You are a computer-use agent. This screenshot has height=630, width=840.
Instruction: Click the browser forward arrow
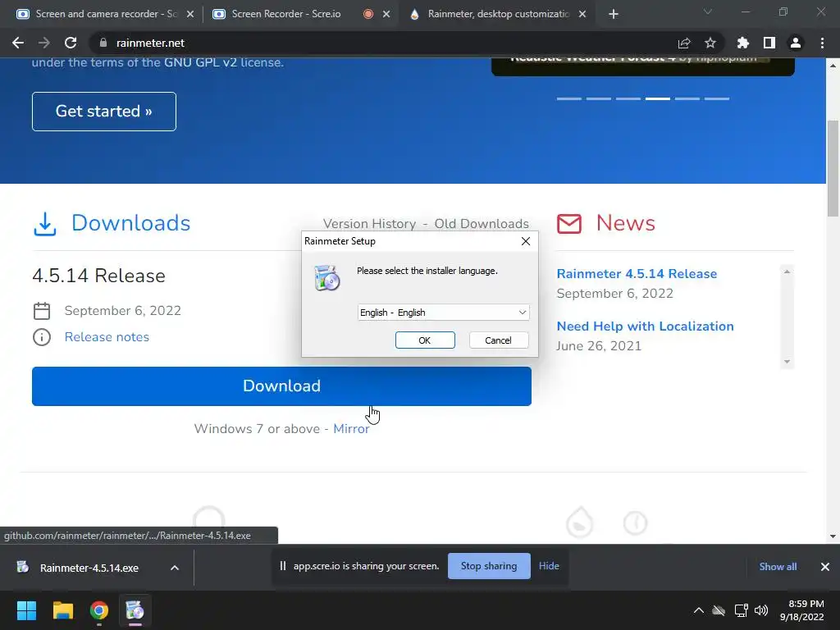tap(44, 43)
